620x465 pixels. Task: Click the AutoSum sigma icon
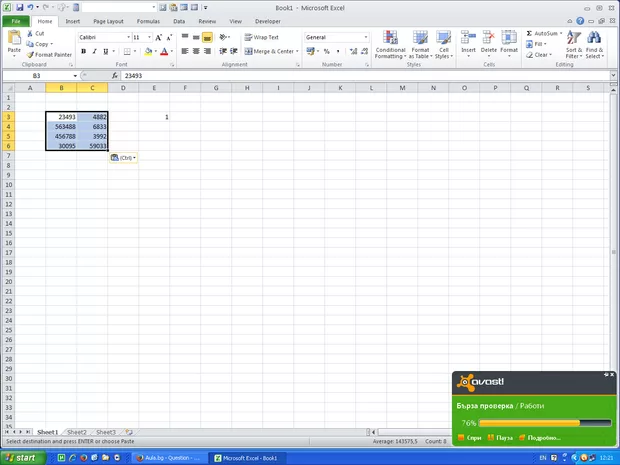click(529, 33)
